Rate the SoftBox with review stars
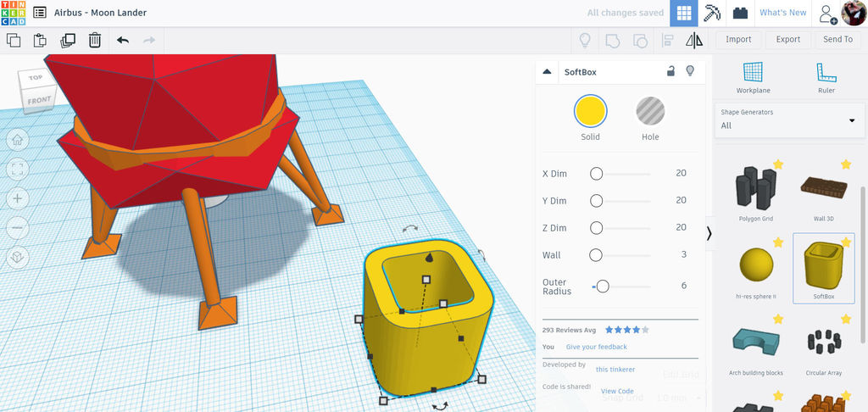Screen dimensions: 868x412 click(626, 330)
